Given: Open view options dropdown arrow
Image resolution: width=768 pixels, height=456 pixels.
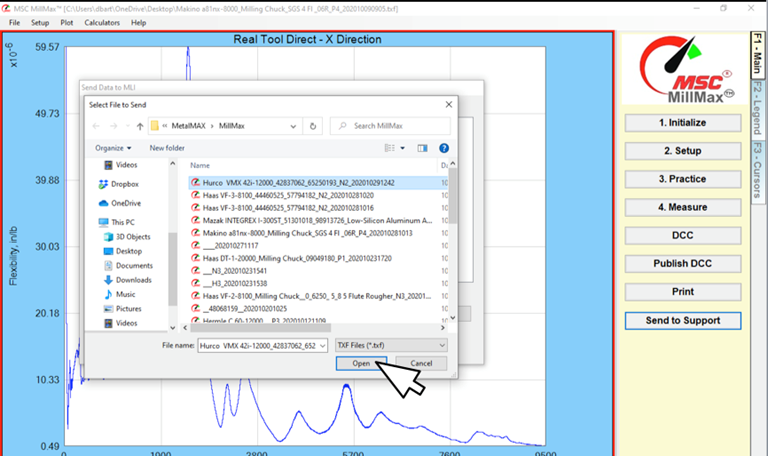Looking at the screenshot, I should [x=403, y=148].
